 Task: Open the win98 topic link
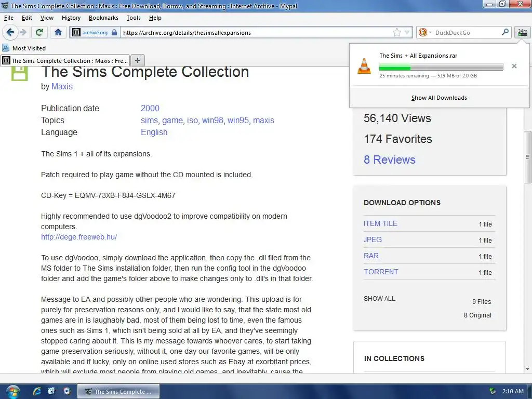click(x=212, y=121)
